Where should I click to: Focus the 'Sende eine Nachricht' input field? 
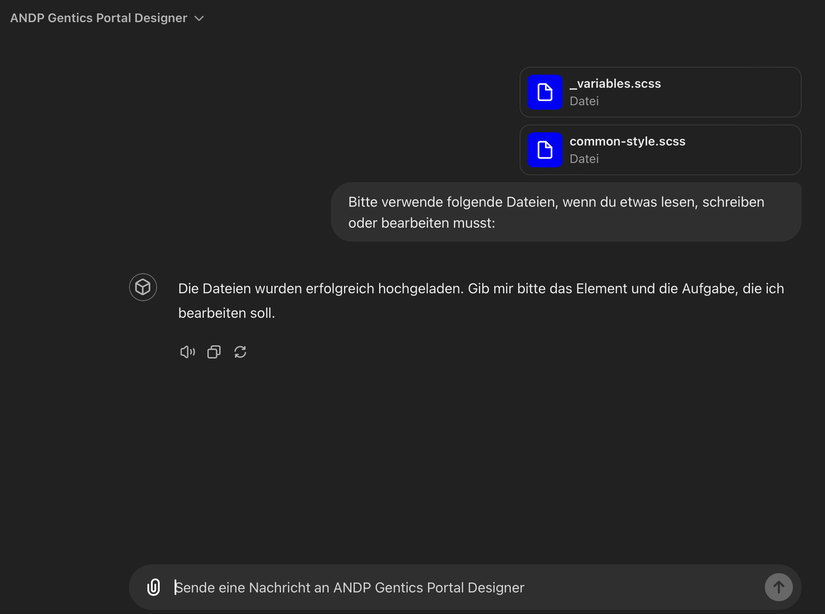(x=460, y=588)
